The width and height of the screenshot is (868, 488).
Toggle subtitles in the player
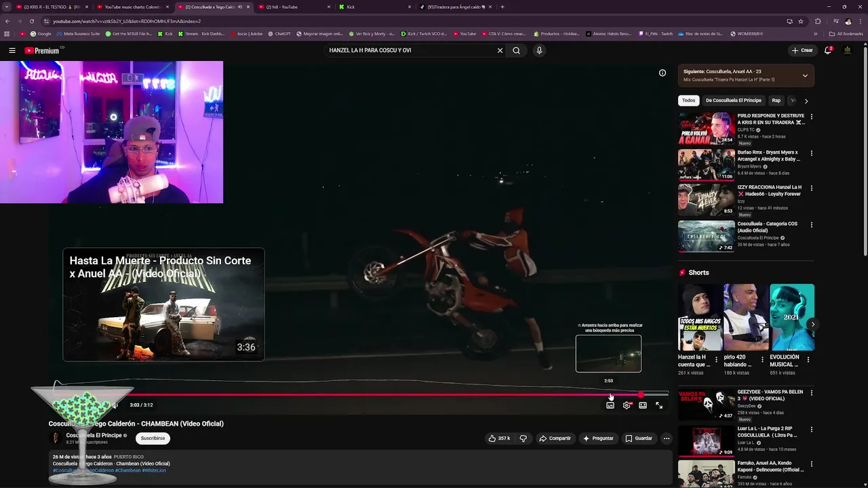(x=610, y=405)
